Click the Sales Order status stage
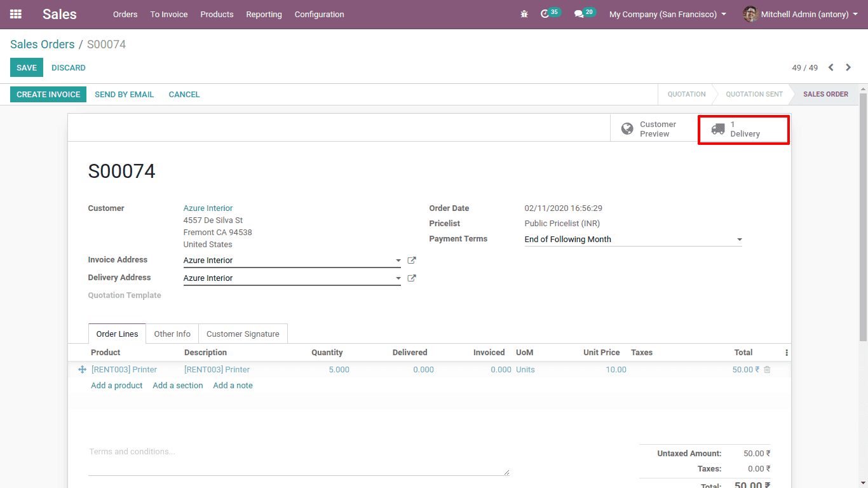 point(825,94)
